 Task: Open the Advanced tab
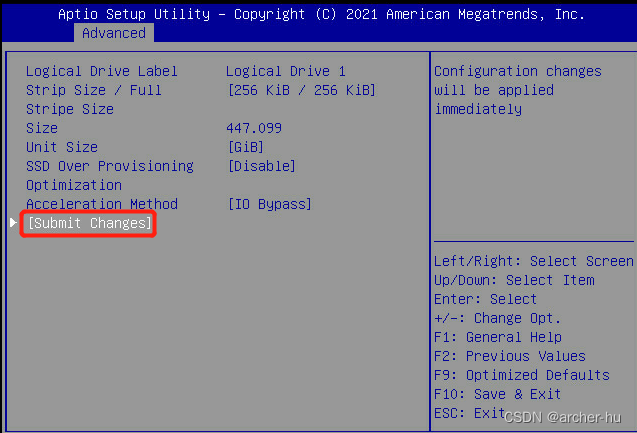tap(114, 33)
